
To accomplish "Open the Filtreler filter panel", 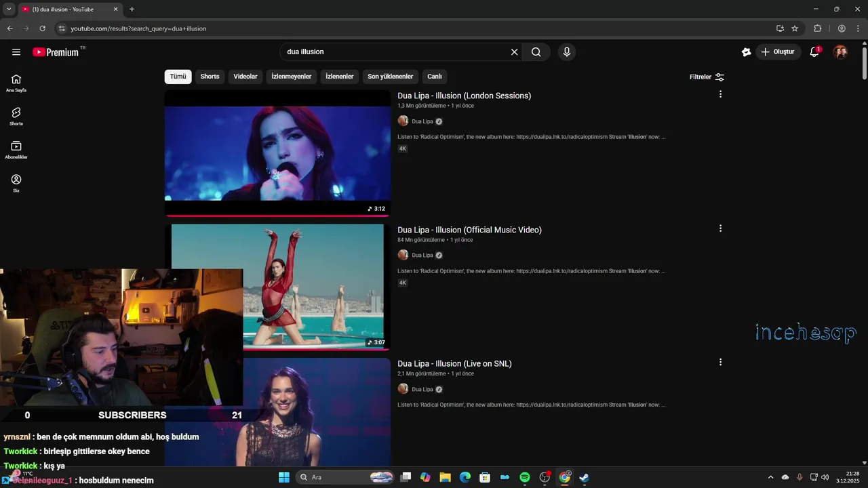I will coord(707,77).
